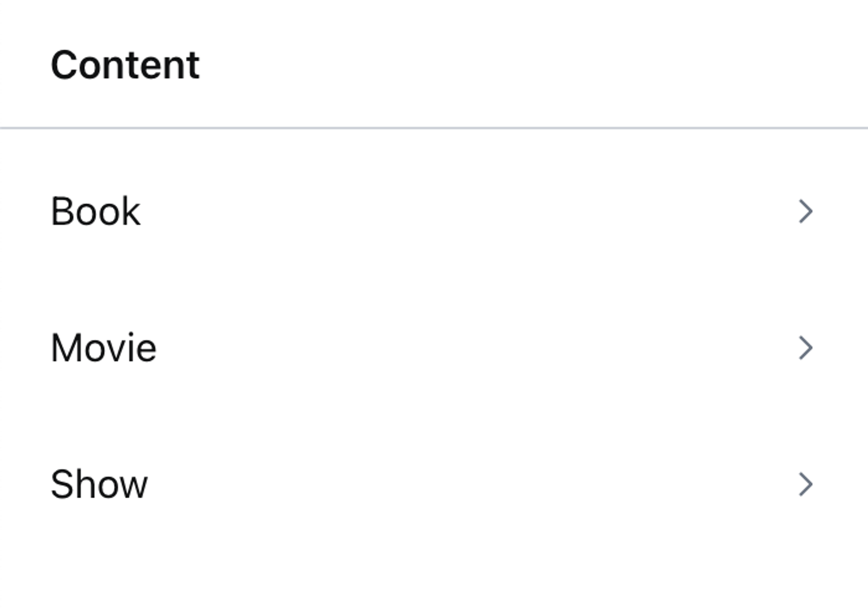Click the Content section heading

pos(125,65)
